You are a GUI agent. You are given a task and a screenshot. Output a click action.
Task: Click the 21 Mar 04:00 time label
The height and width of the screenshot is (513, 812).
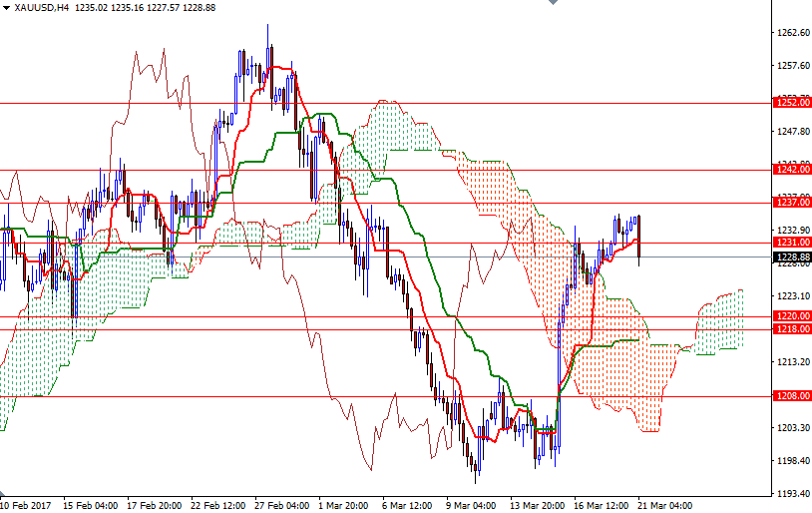[664, 506]
